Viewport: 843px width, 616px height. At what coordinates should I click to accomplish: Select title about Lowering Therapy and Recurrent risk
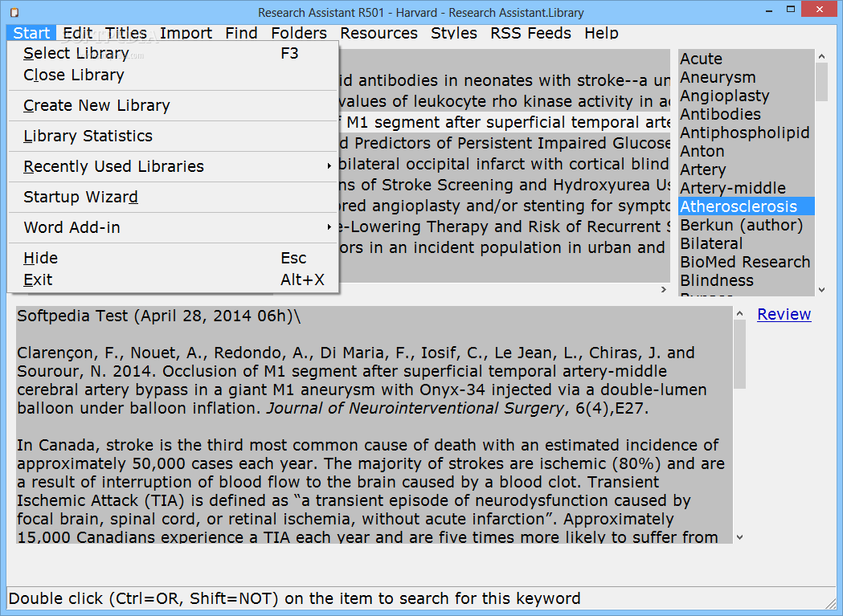click(505, 226)
